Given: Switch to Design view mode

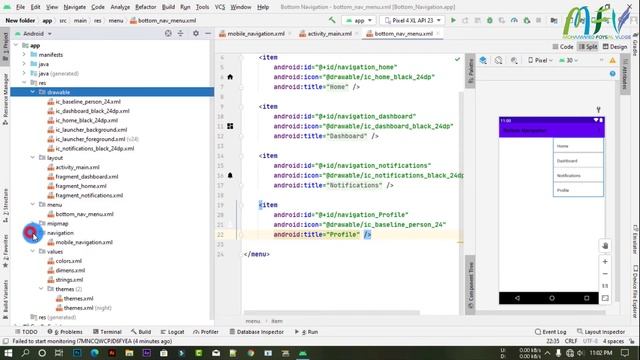Looking at the screenshot, I should 615,47.
